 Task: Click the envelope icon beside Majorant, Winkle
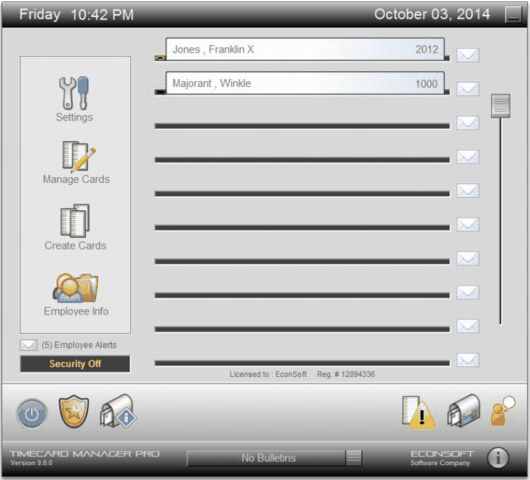click(x=468, y=89)
